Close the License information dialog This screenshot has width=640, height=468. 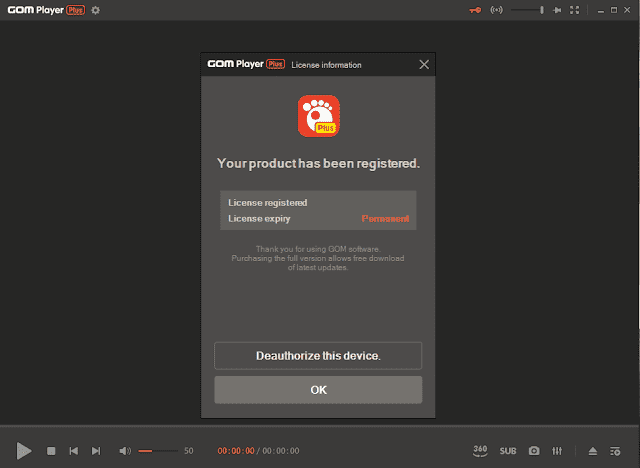pos(424,64)
